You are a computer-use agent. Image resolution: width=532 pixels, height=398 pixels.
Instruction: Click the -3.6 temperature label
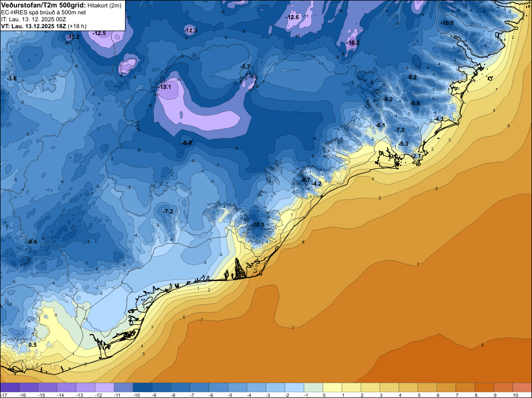click(12, 78)
